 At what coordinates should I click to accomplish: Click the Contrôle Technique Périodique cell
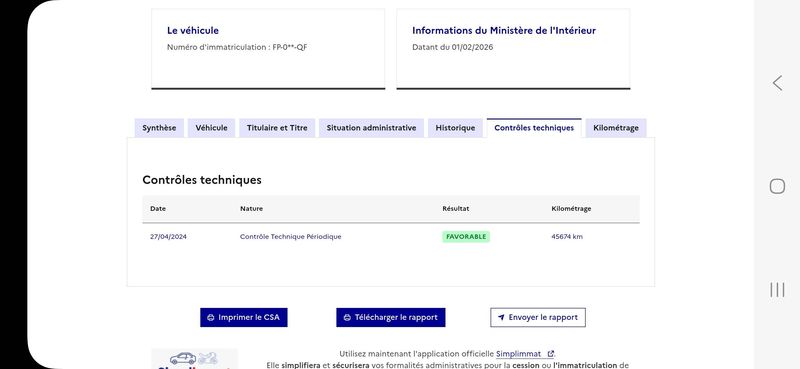[291, 237]
